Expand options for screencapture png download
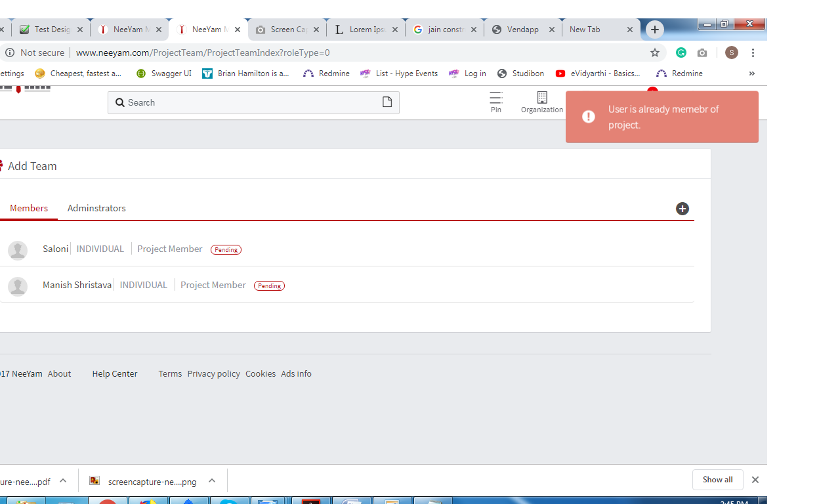840x504 pixels. [x=212, y=481]
